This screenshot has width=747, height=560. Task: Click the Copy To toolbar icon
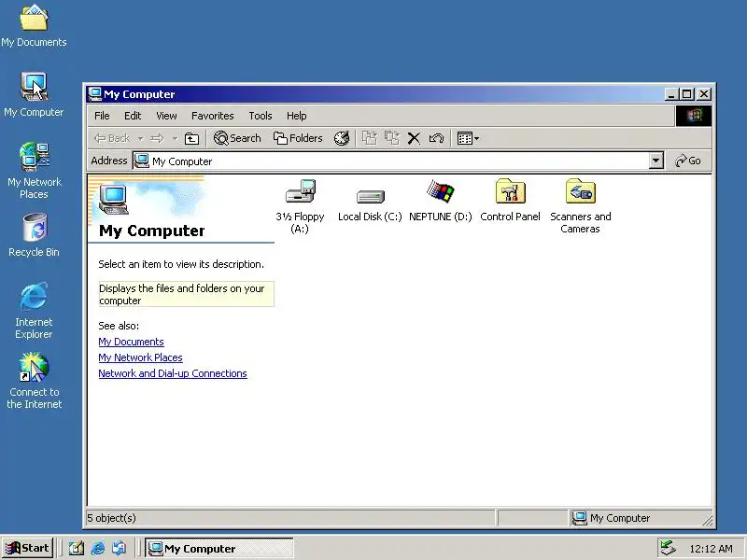pos(392,138)
